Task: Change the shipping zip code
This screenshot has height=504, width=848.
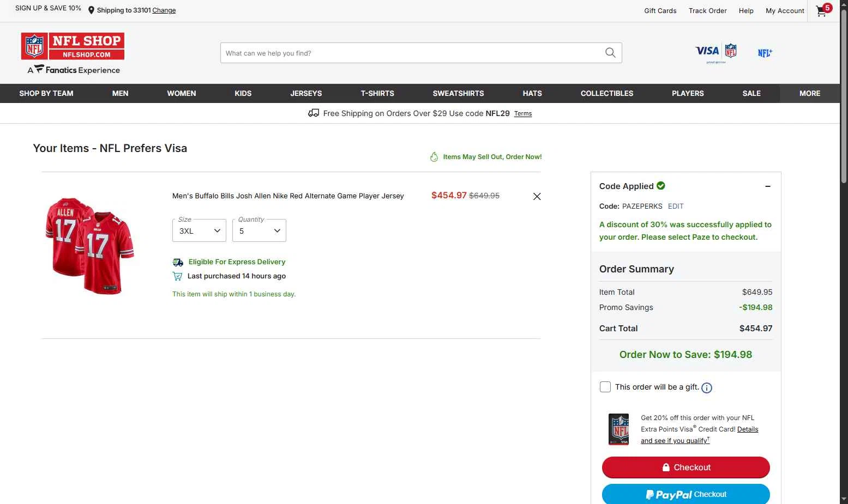Action: pyautogui.click(x=164, y=10)
